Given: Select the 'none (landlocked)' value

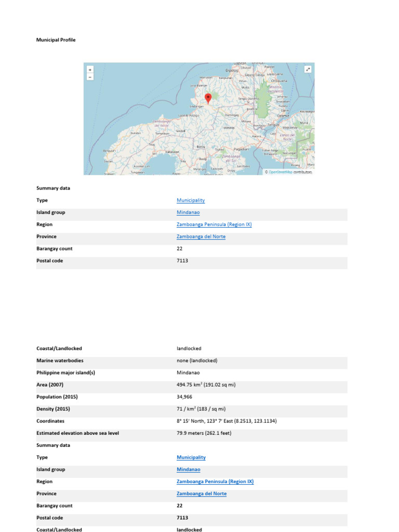Looking at the screenshot, I should point(197,361).
